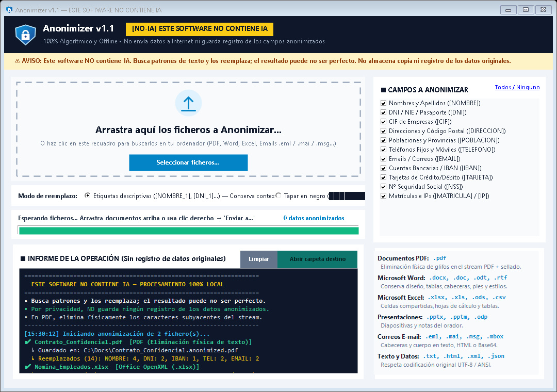Open destination folder with Abrir carpeta destino
The image size is (557, 392).
point(317,259)
